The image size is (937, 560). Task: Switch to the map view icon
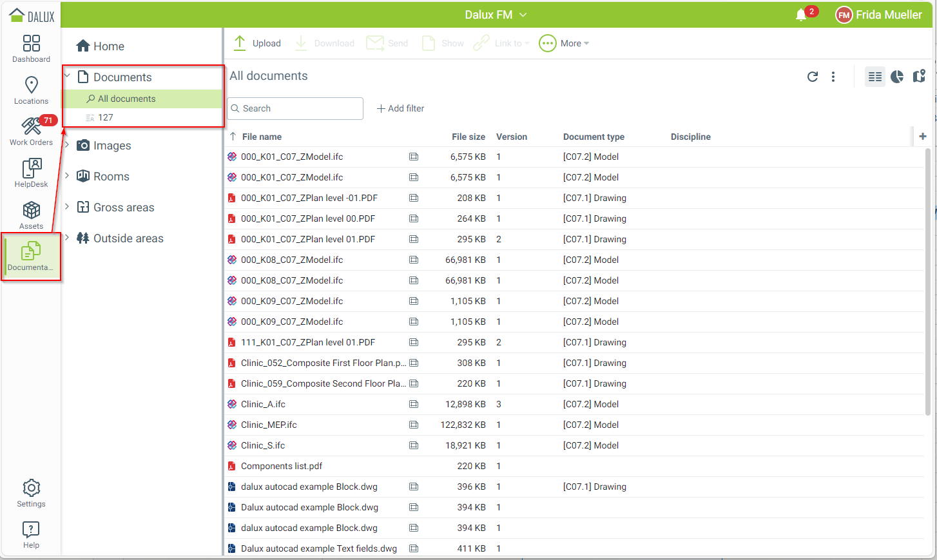tap(919, 77)
